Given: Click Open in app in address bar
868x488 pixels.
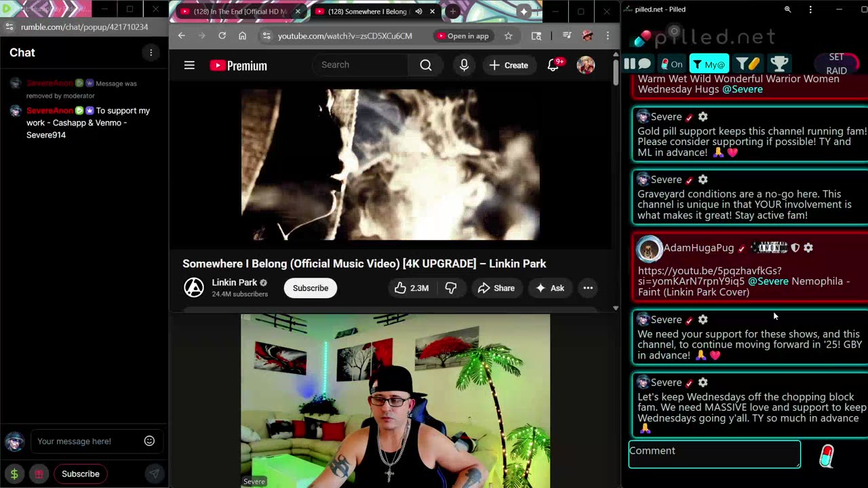Looking at the screenshot, I should point(462,36).
